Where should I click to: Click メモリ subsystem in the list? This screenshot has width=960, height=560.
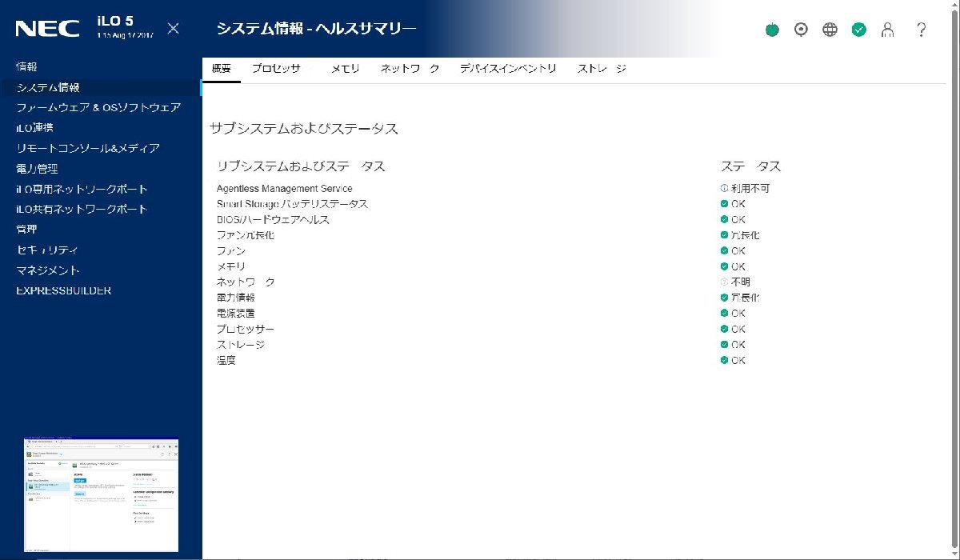[x=231, y=266]
